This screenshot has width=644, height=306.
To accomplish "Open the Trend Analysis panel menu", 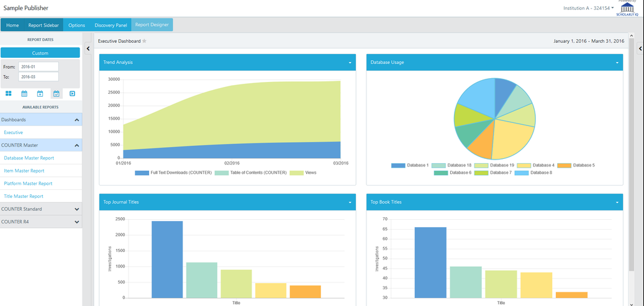I will tap(350, 63).
